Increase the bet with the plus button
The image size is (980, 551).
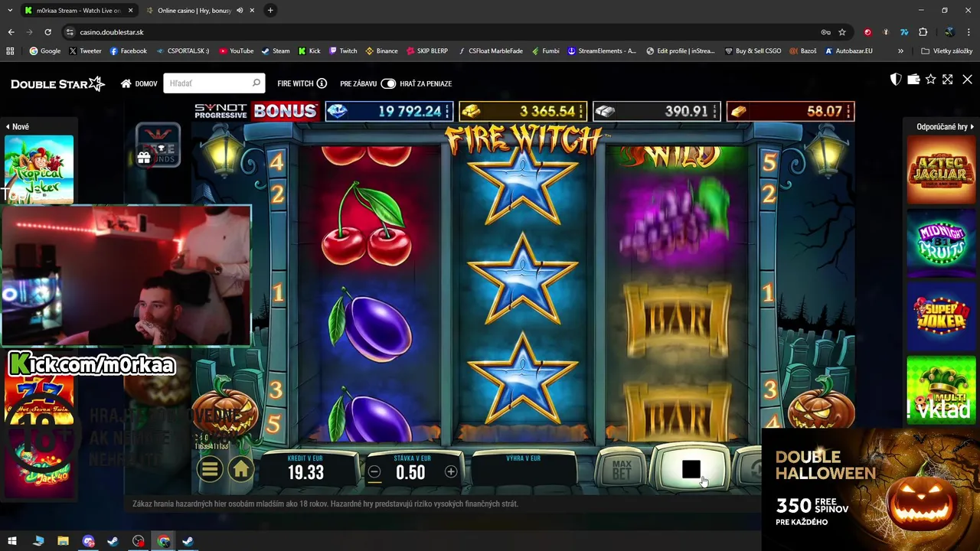[x=451, y=472]
